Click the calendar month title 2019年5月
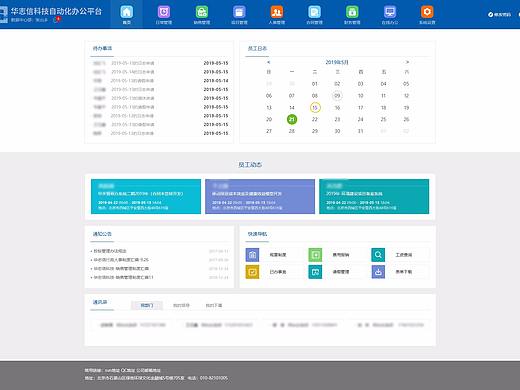The image size is (520, 390). pyautogui.click(x=337, y=62)
